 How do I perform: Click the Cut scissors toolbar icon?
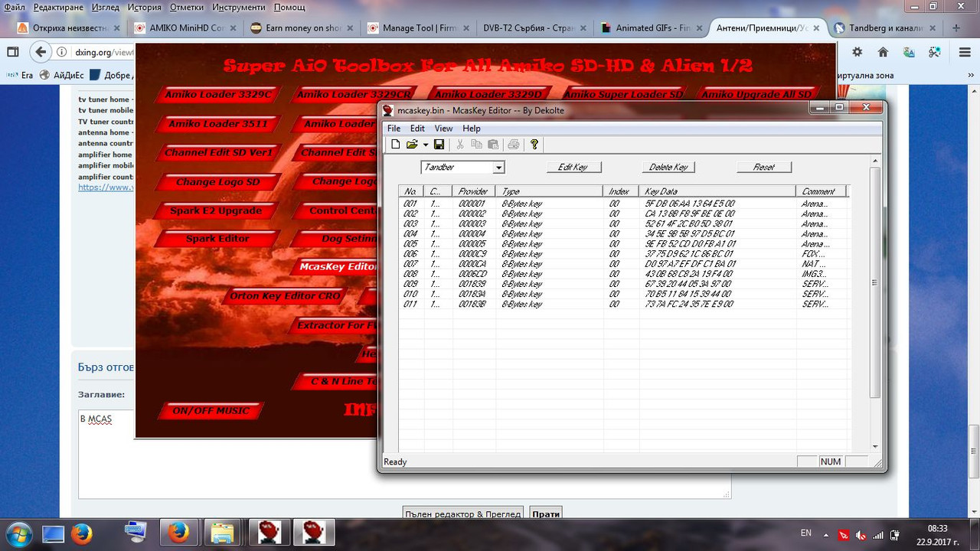(x=460, y=144)
